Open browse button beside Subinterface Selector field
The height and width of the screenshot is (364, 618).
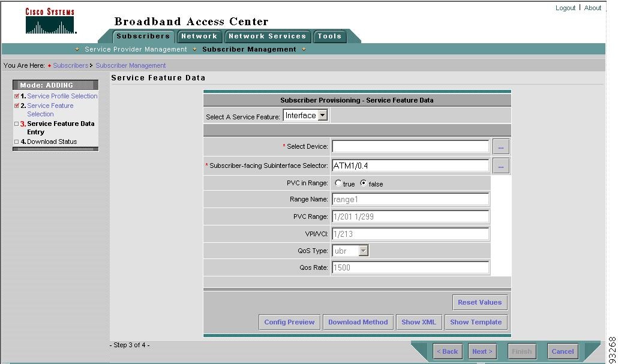click(x=500, y=166)
